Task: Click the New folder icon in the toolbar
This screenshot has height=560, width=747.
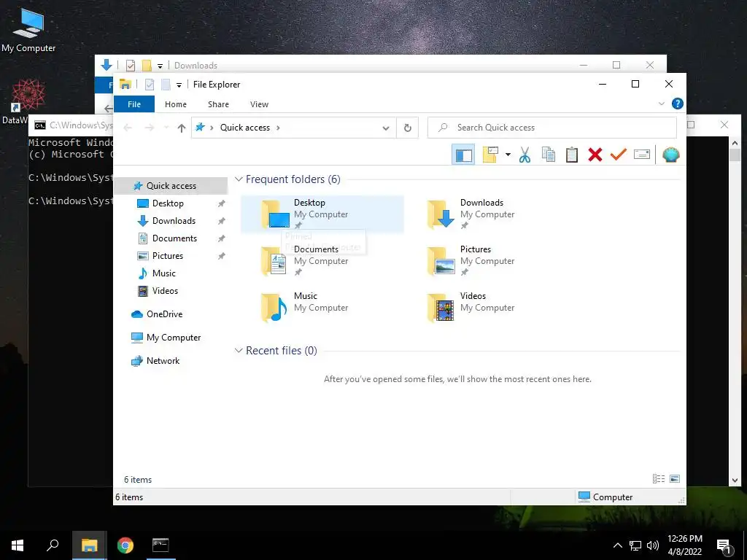Action: (490, 155)
